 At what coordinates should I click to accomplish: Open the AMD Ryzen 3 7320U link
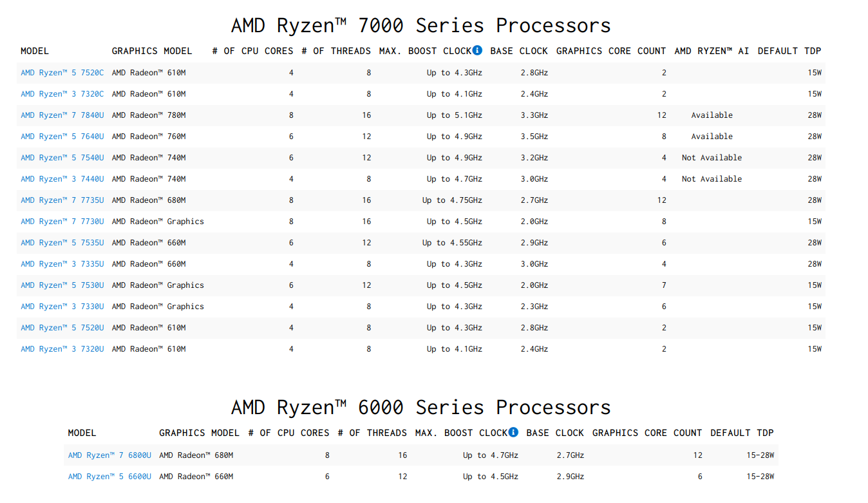pos(62,349)
